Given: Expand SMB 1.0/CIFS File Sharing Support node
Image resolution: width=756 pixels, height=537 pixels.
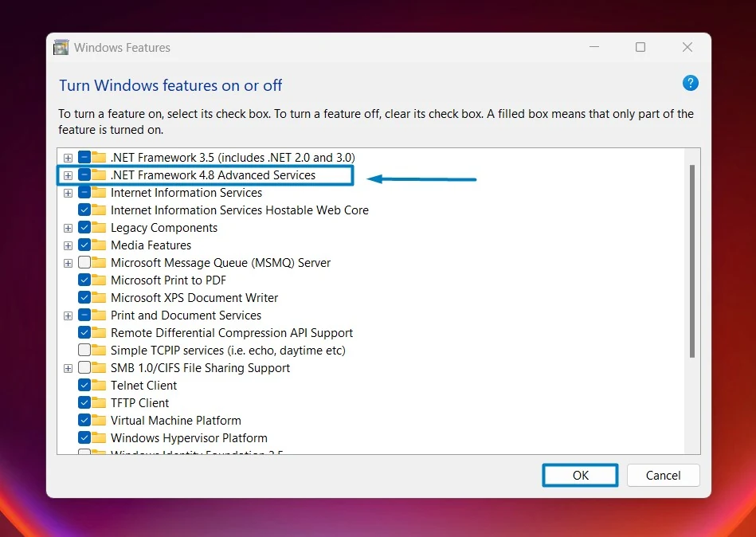Looking at the screenshot, I should (x=68, y=368).
